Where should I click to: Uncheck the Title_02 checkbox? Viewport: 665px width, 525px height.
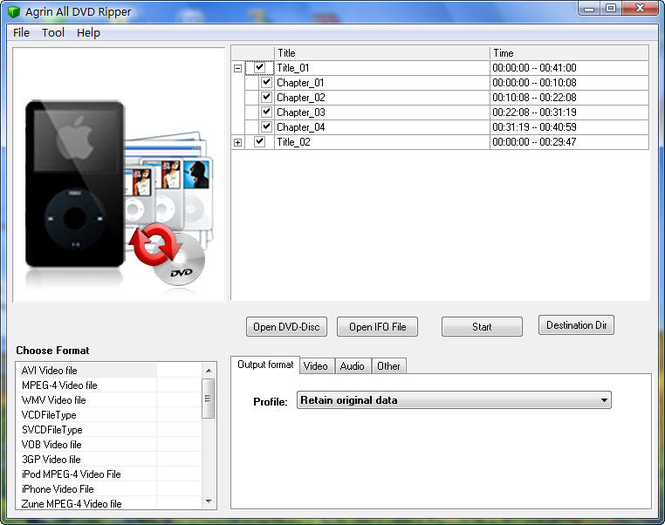click(x=260, y=142)
